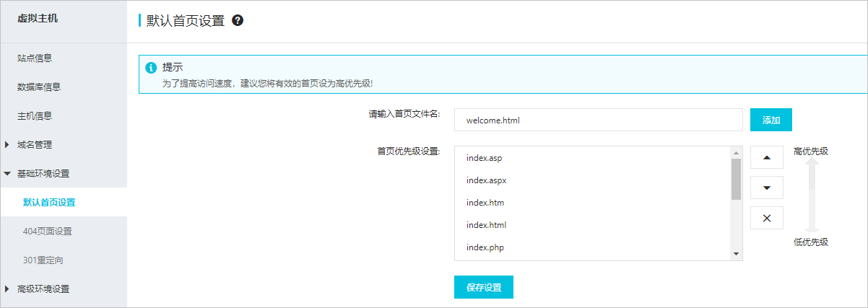Click the 保存设置 button
This screenshot has height=308, width=868.
tap(484, 287)
